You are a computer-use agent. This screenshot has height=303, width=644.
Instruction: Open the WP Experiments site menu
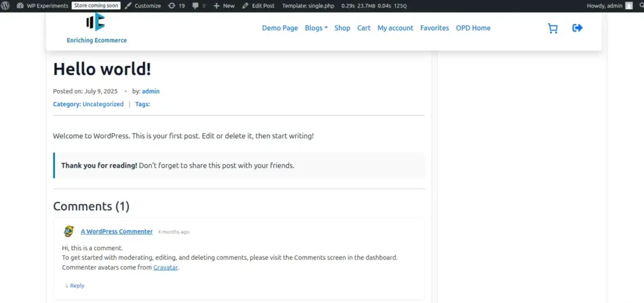coord(42,6)
